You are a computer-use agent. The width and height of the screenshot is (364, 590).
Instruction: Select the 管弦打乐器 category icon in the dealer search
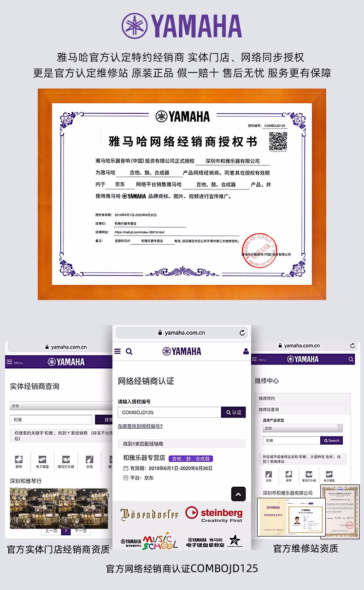(x=66, y=461)
